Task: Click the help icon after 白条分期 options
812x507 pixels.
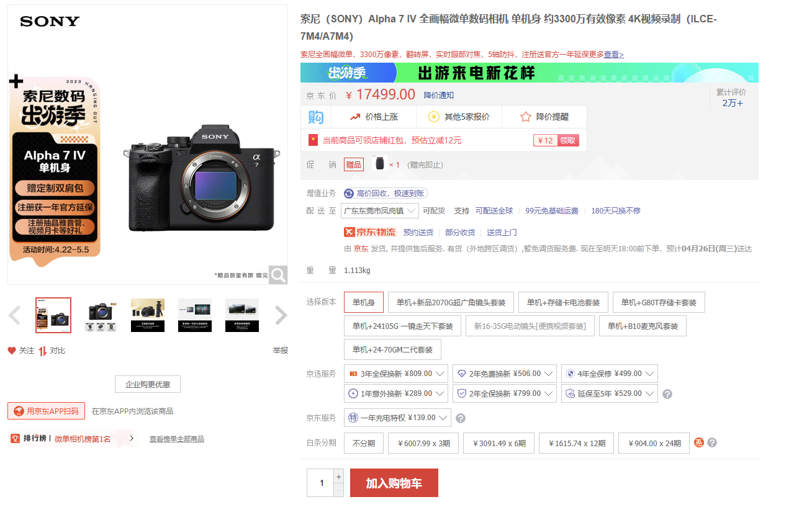Action: [712, 442]
